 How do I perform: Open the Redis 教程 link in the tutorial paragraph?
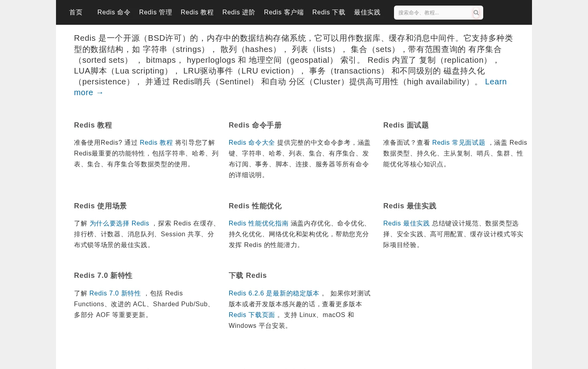point(156,143)
